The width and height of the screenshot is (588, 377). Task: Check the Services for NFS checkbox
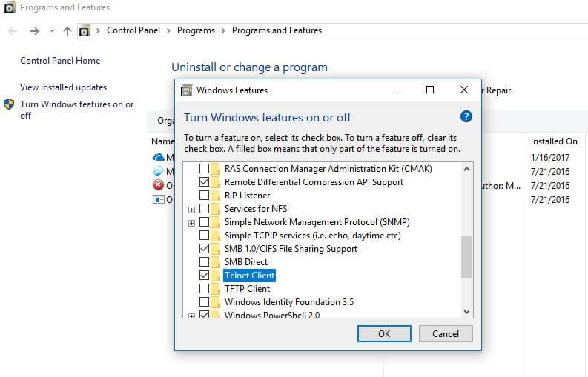[x=204, y=209]
